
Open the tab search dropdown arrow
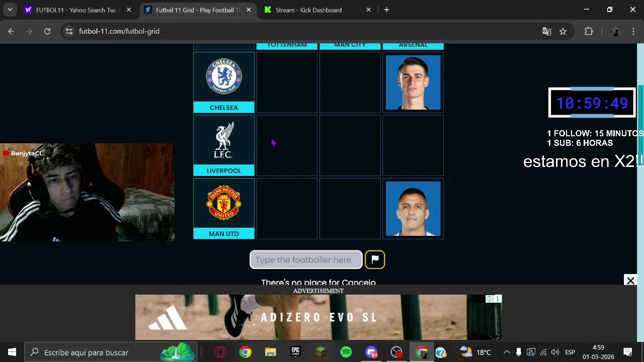coord(10,10)
